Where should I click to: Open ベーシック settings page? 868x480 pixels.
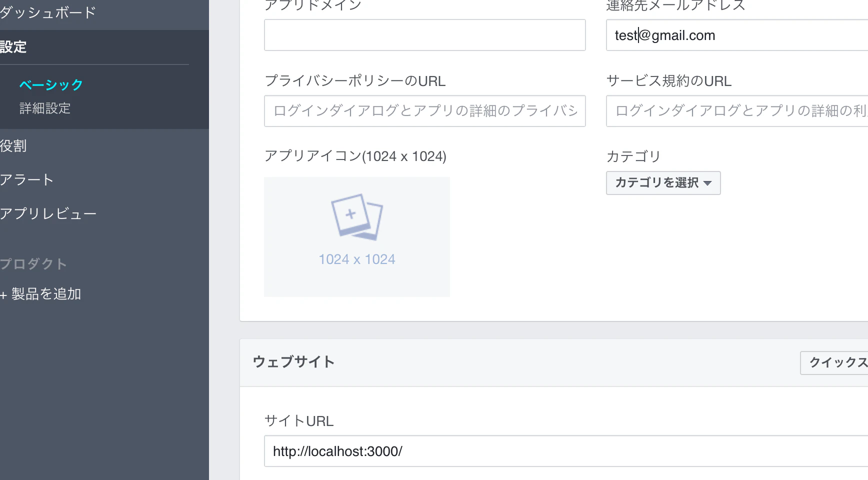(x=51, y=84)
